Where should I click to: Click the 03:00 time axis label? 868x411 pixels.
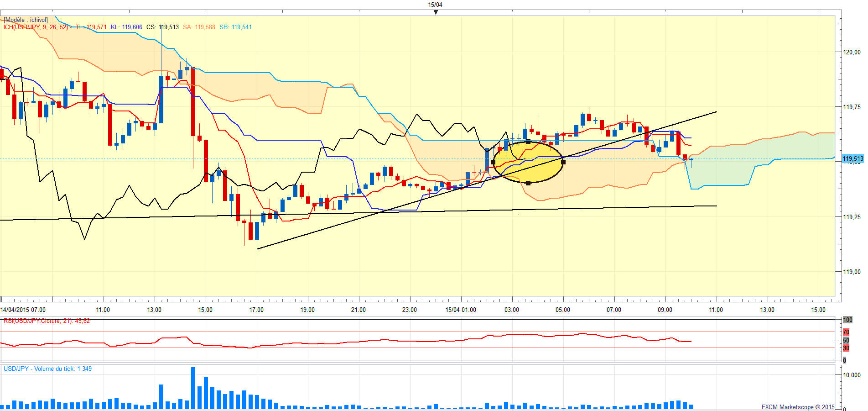pos(512,310)
